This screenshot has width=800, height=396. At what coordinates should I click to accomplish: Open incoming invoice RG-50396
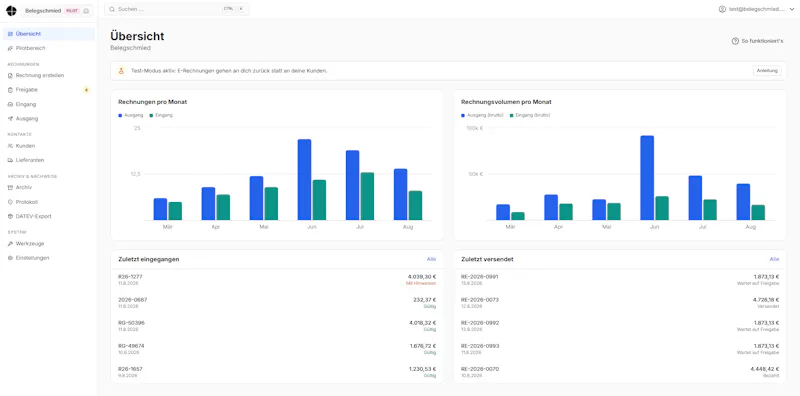click(x=277, y=326)
